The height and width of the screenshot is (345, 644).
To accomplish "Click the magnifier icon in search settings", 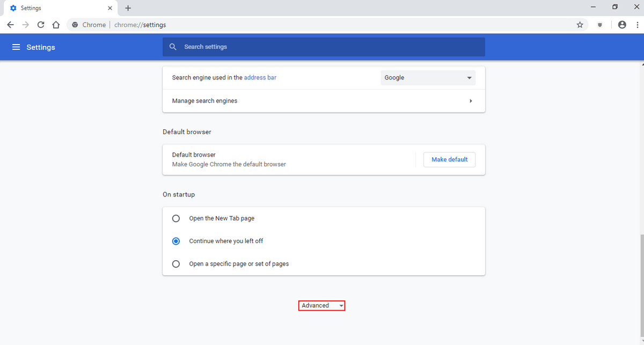I will (x=173, y=47).
